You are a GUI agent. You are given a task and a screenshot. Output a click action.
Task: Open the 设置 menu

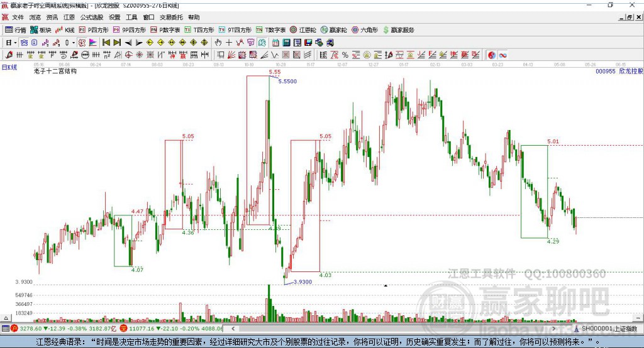click(114, 17)
